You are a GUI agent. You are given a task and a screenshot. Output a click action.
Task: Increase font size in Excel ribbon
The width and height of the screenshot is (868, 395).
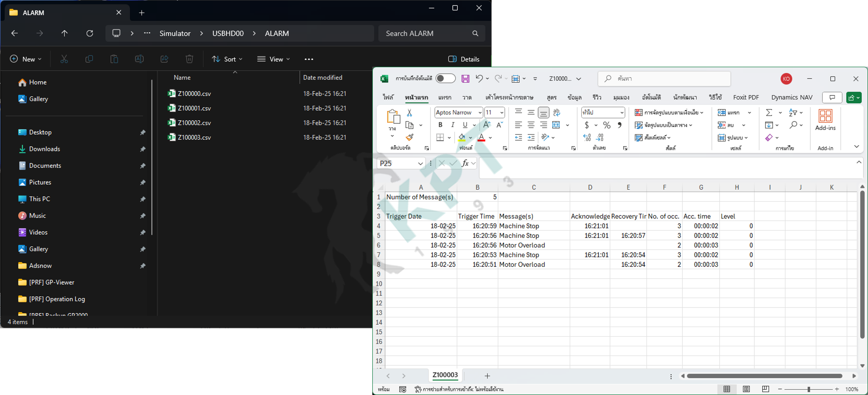click(487, 125)
